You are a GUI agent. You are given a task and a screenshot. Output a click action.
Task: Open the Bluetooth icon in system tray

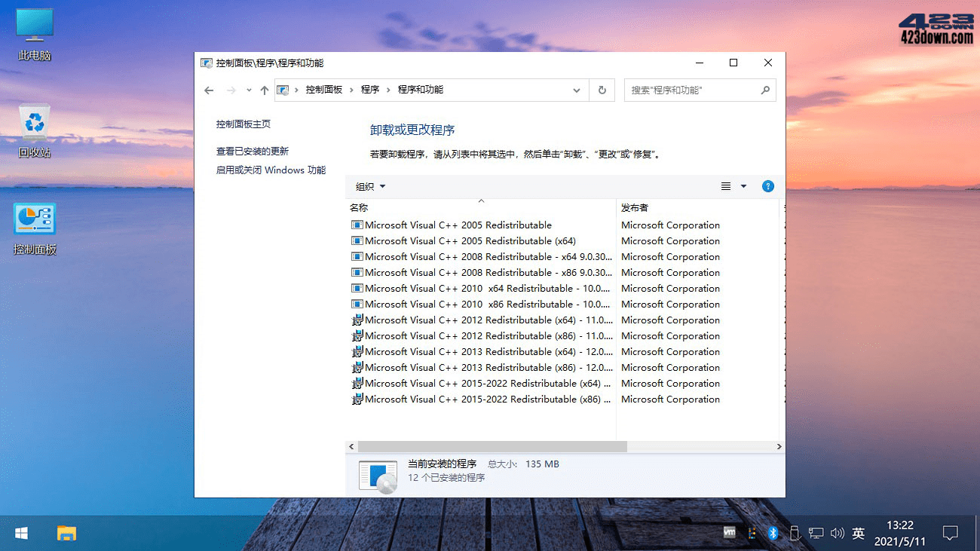[x=773, y=533]
